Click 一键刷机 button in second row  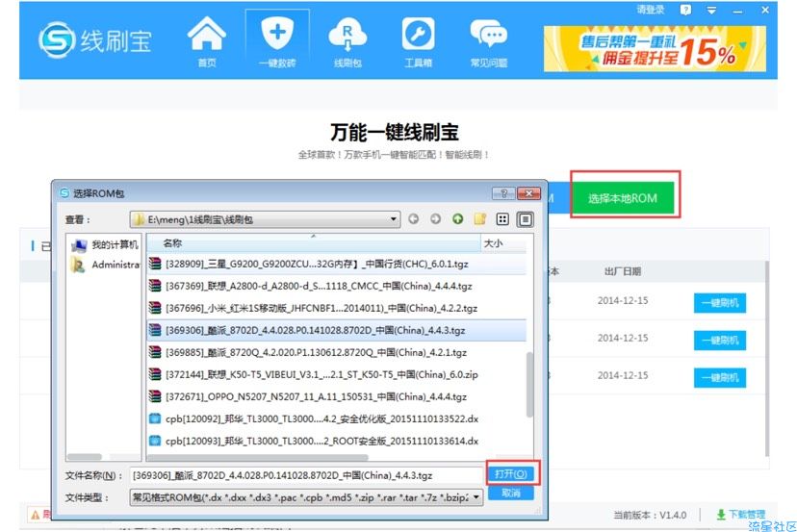point(720,340)
